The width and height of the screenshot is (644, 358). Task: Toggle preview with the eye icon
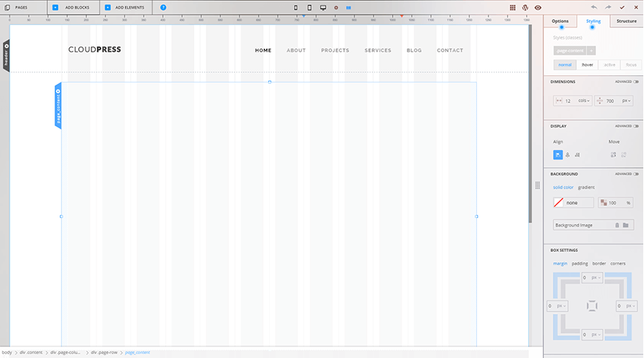538,7
